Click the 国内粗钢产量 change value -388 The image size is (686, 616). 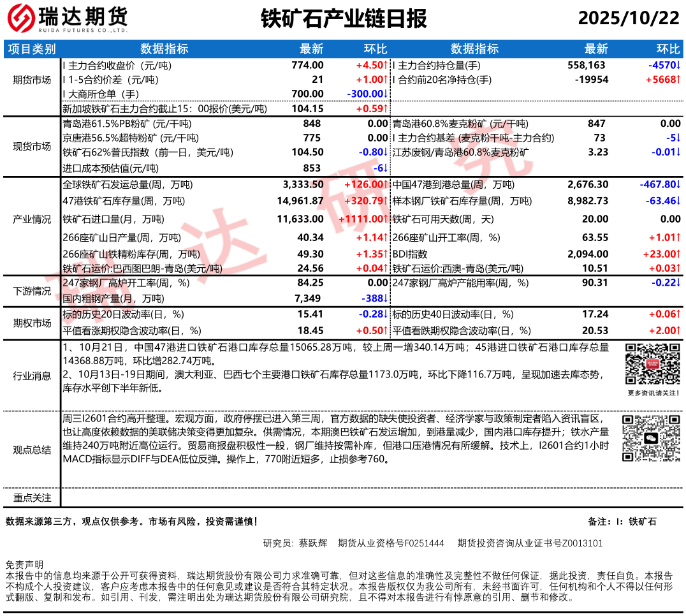(372, 298)
